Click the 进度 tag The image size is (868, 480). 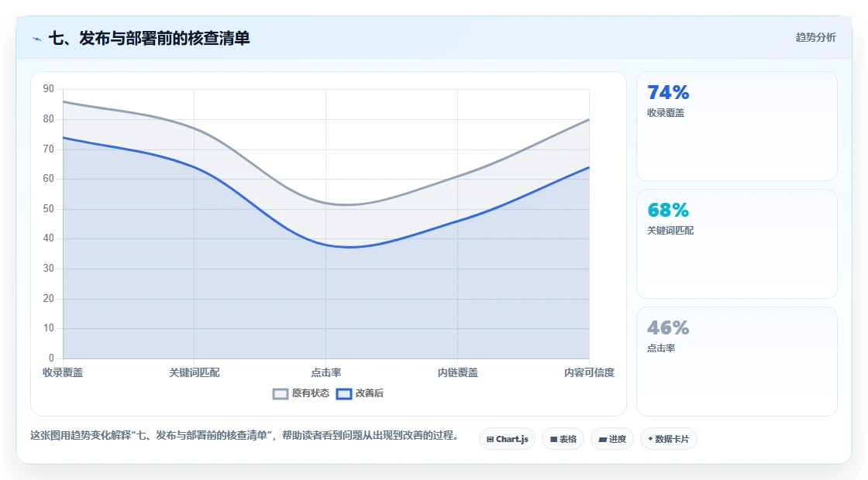click(612, 439)
